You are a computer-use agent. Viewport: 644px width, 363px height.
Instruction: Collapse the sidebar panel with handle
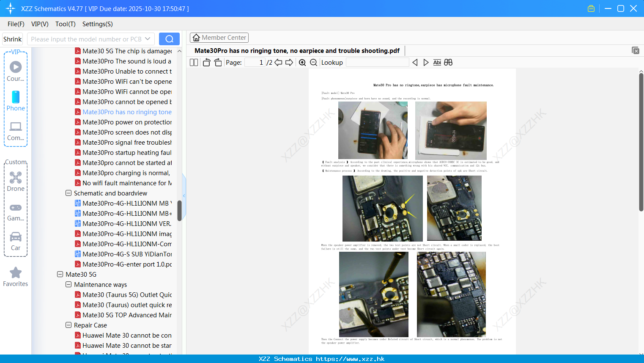(x=184, y=195)
